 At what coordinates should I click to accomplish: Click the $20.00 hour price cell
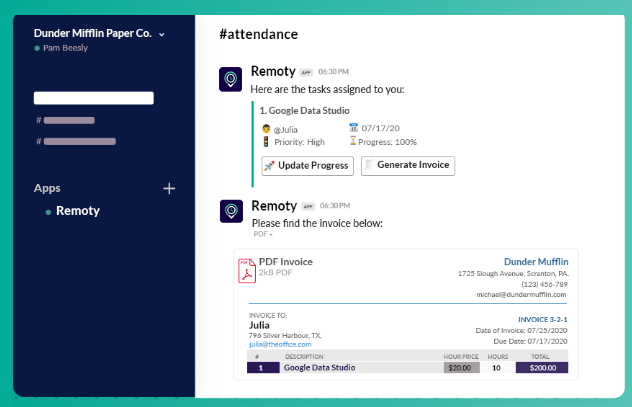coord(462,368)
